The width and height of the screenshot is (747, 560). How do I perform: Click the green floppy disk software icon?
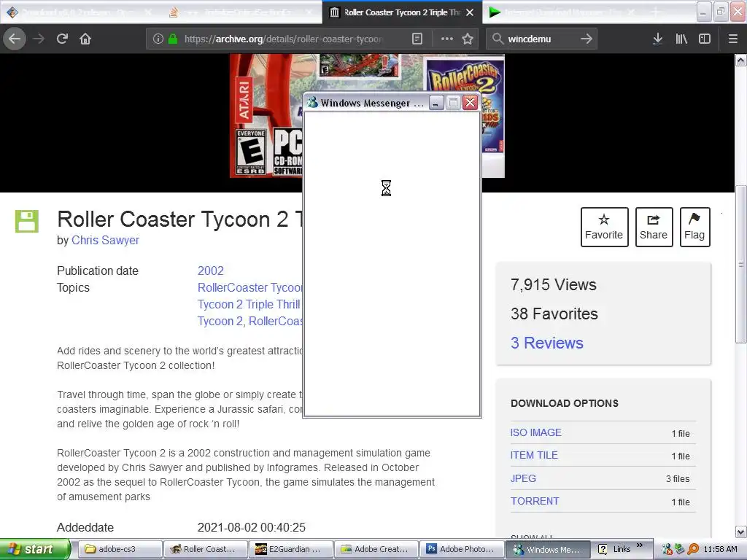(x=27, y=222)
